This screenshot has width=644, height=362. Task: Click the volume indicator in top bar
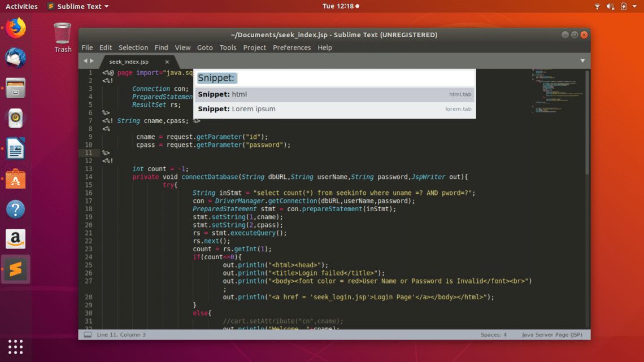pyautogui.click(x=610, y=6)
